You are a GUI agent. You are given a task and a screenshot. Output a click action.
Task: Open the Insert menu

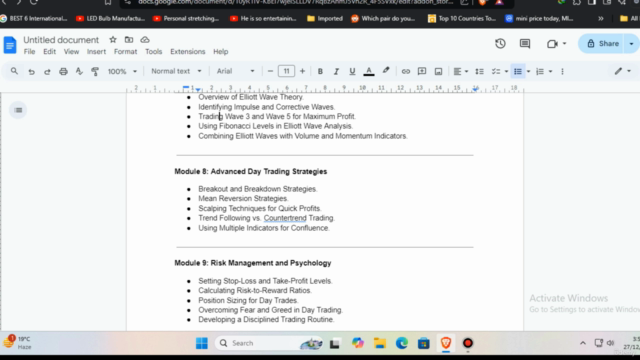96,51
